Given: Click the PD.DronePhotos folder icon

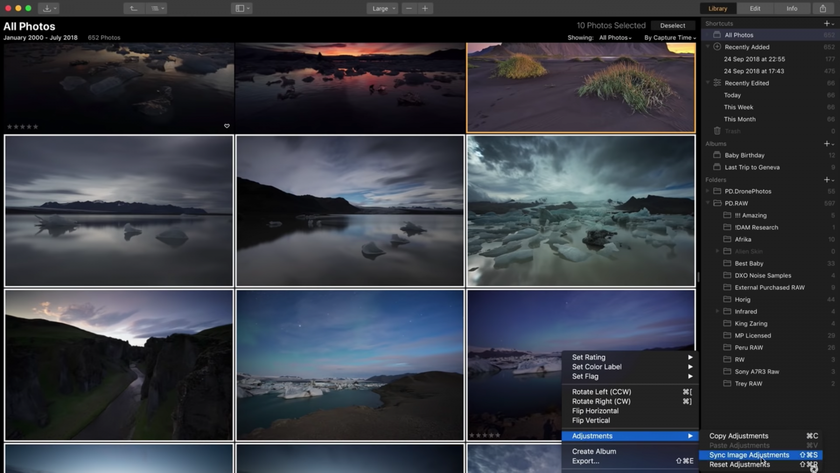Looking at the screenshot, I should [x=717, y=191].
